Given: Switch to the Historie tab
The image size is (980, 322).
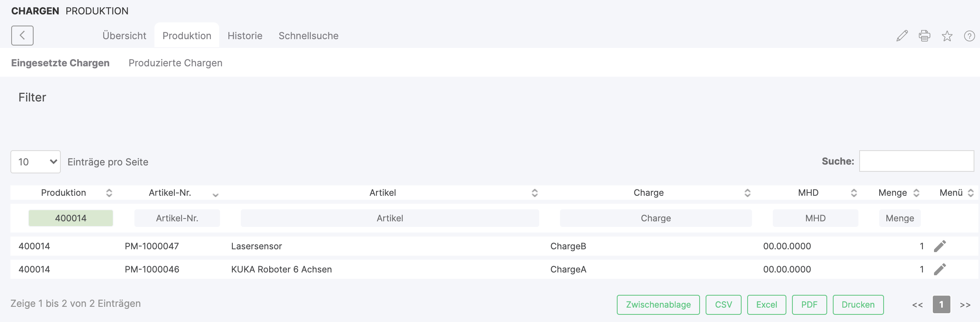Looking at the screenshot, I should pyautogui.click(x=245, y=36).
